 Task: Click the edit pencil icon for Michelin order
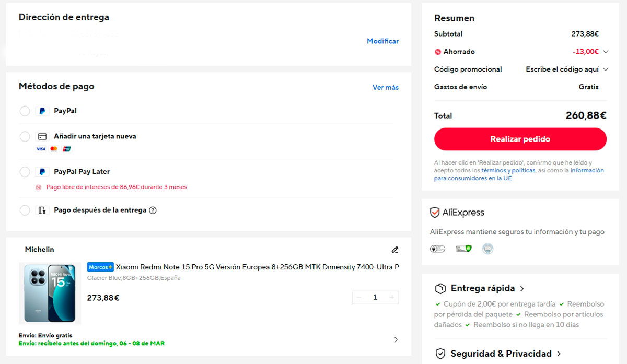click(x=395, y=250)
